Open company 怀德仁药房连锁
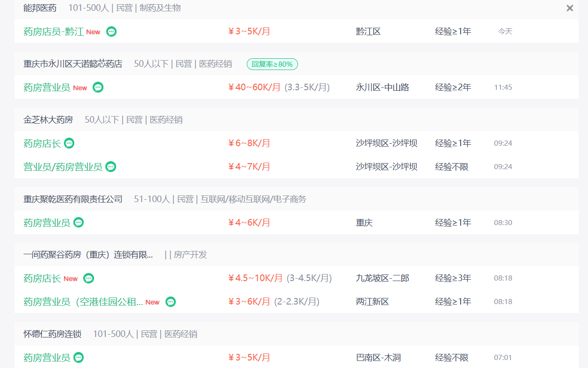Screen dimensions: 588x368 tap(52, 334)
